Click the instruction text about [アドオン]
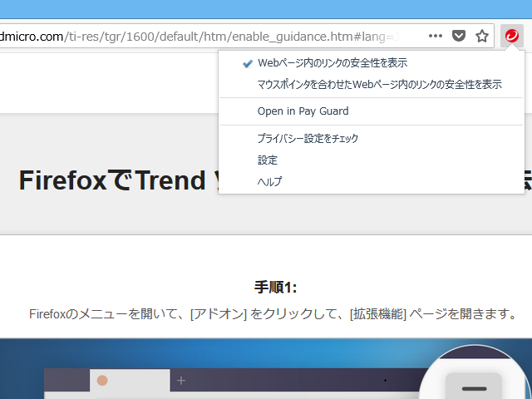This screenshot has width=532, height=399. click(273, 314)
